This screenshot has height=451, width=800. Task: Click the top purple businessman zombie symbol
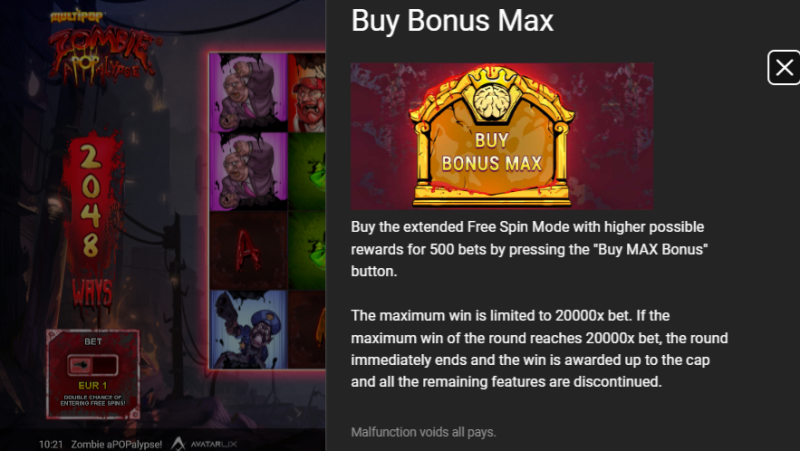click(248, 92)
